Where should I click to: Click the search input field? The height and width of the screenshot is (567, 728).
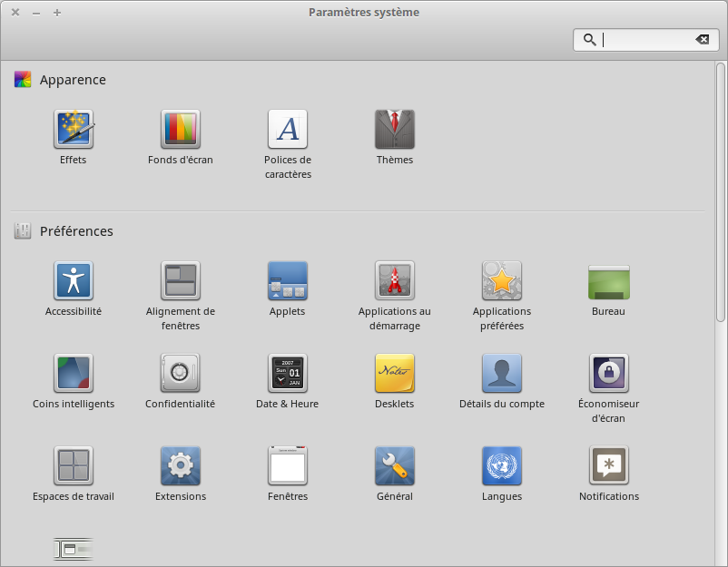(646, 40)
